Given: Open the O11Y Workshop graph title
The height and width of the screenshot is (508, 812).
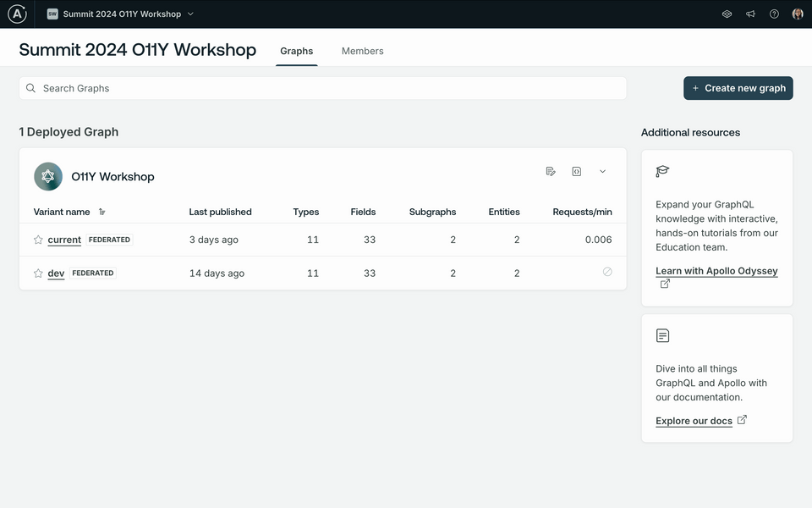Looking at the screenshot, I should (x=112, y=176).
